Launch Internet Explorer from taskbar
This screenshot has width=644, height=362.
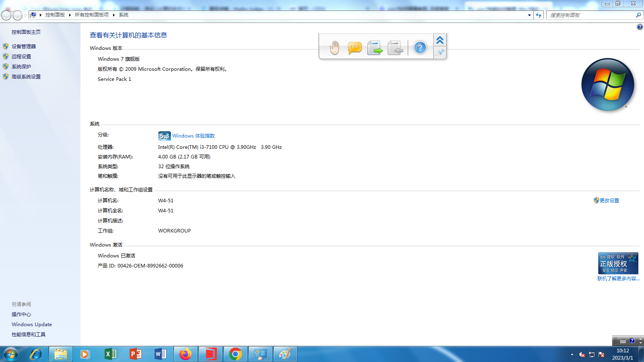tap(36, 354)
